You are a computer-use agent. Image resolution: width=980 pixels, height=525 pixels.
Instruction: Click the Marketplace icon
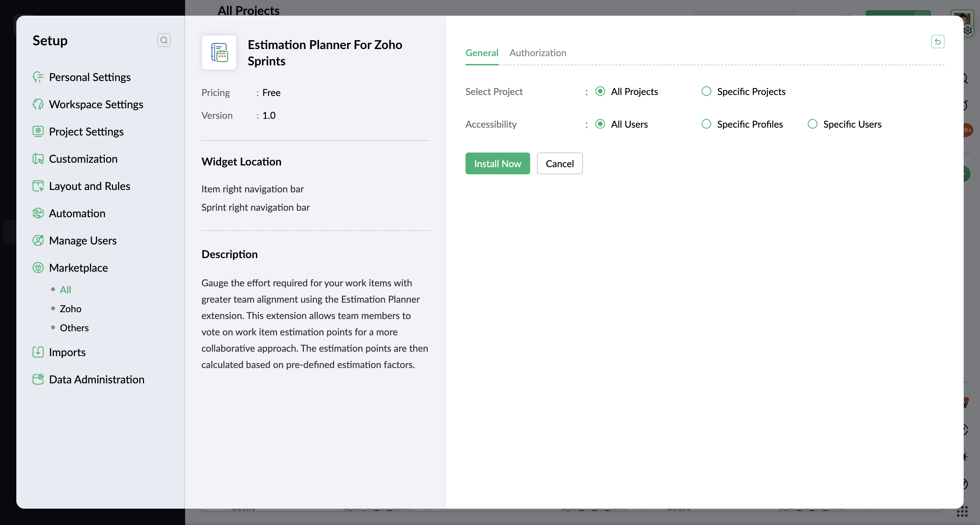tap(38, 268)
